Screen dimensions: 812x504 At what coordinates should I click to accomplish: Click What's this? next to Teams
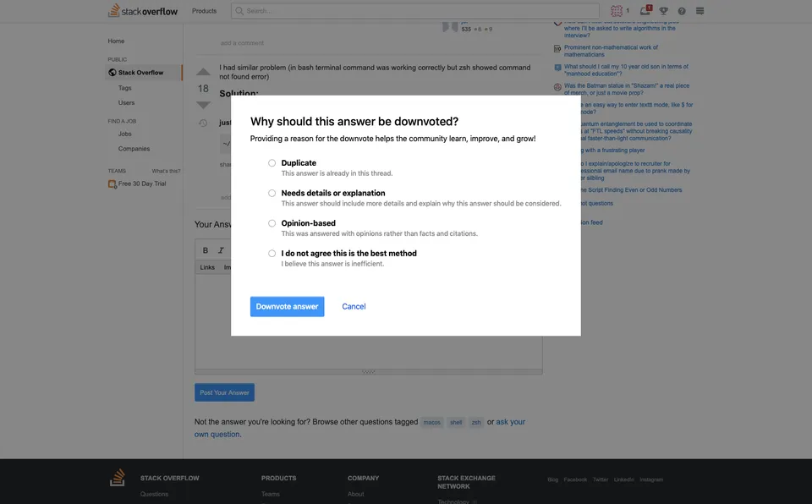point(166,171)
